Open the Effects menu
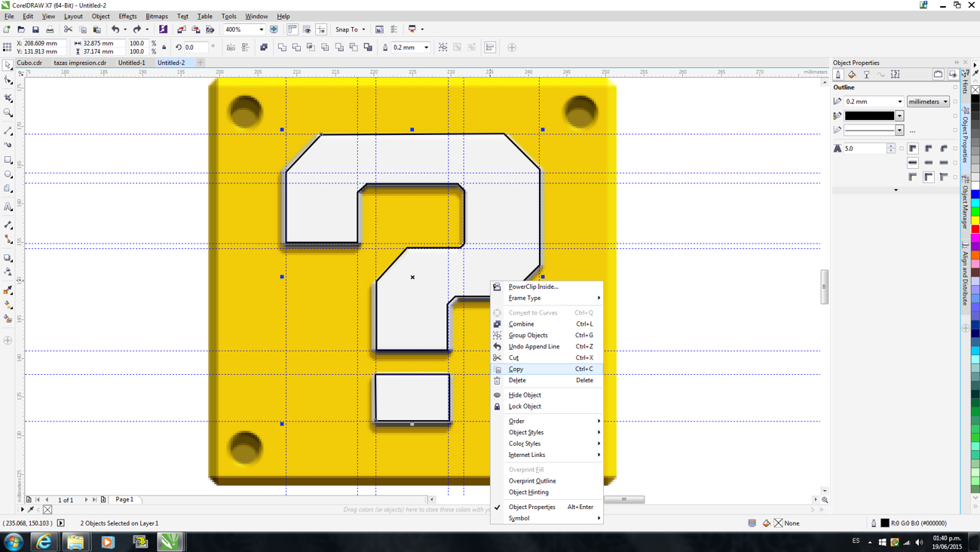The width and height of the screenshot is (980, 552). (x=127, y=16)
